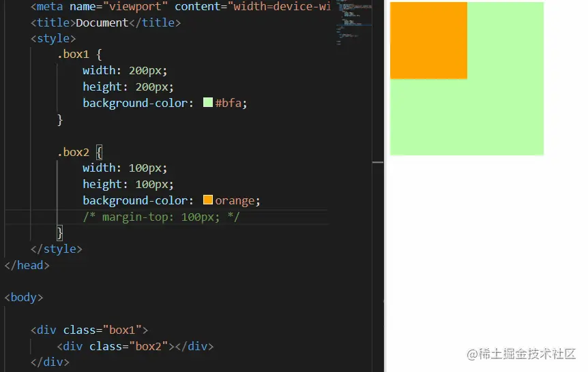This screenshot has width=588, height=372.
Task: Click the .box2 selector text
Action: click(73, 152)
